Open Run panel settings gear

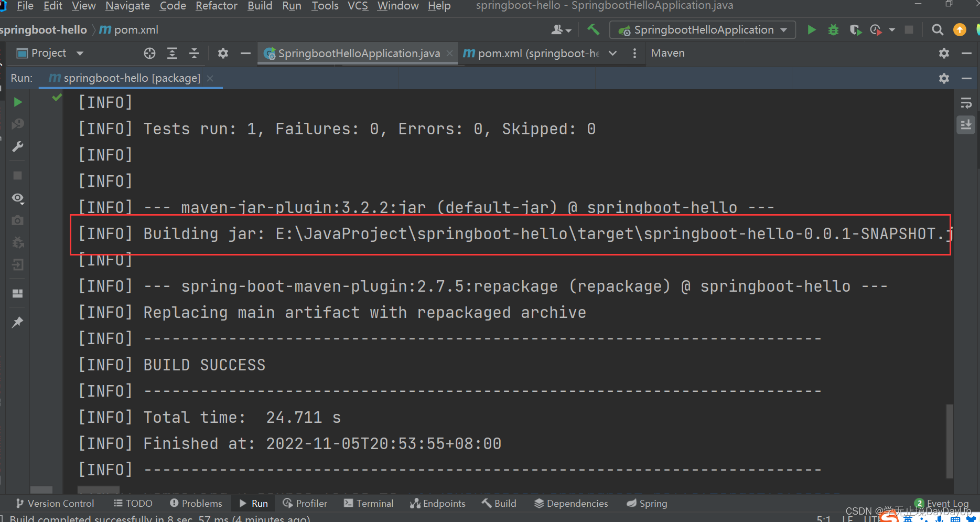[x=944, y=78]
